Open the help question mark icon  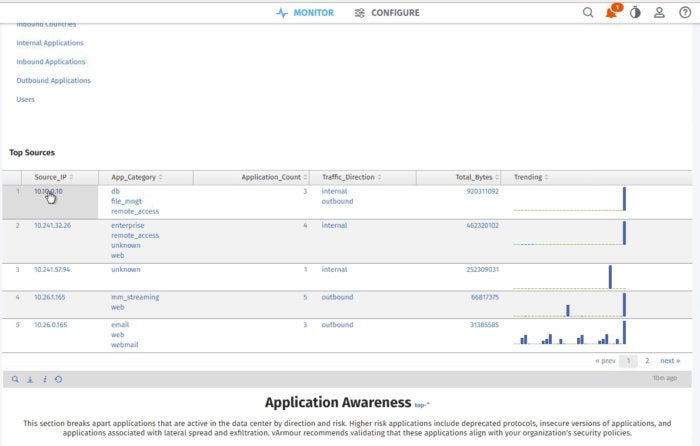click(685, 13)
